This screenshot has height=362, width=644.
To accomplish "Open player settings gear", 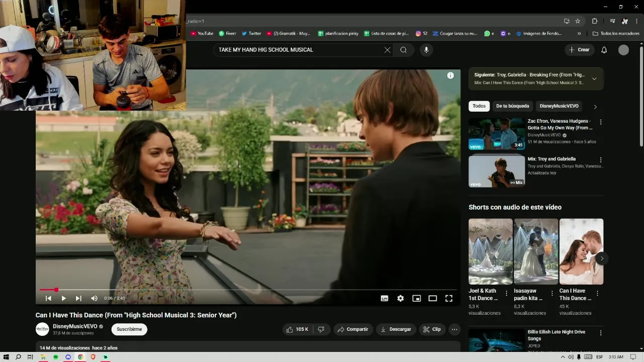I will (400, 298).
